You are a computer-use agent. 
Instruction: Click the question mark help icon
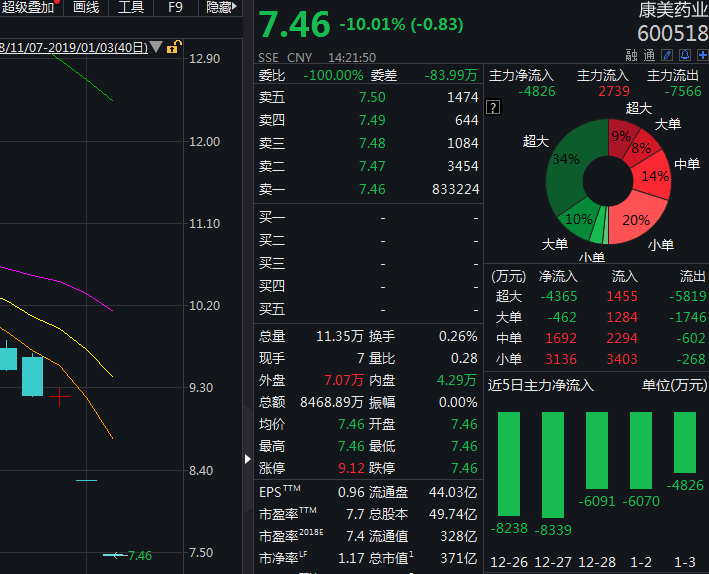point(492,106)
